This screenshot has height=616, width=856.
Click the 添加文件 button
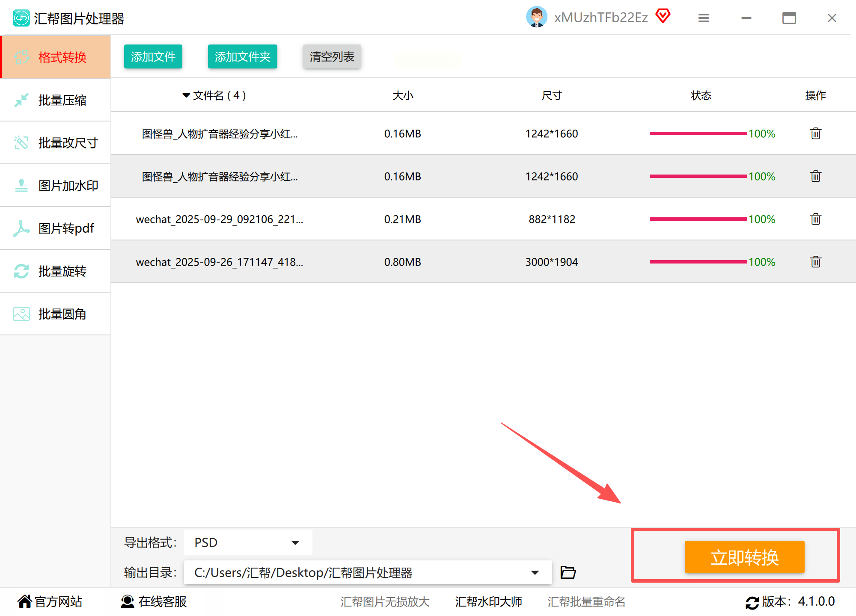(153, 56)
